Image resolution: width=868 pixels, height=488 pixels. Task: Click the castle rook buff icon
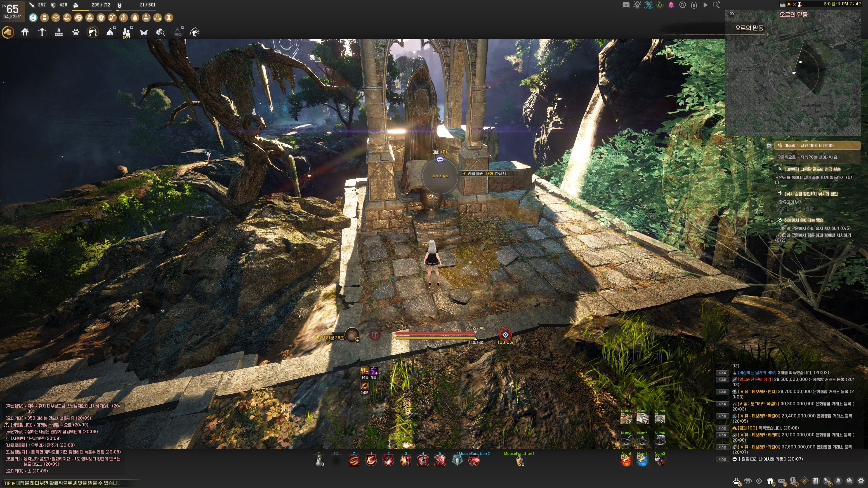169,18
